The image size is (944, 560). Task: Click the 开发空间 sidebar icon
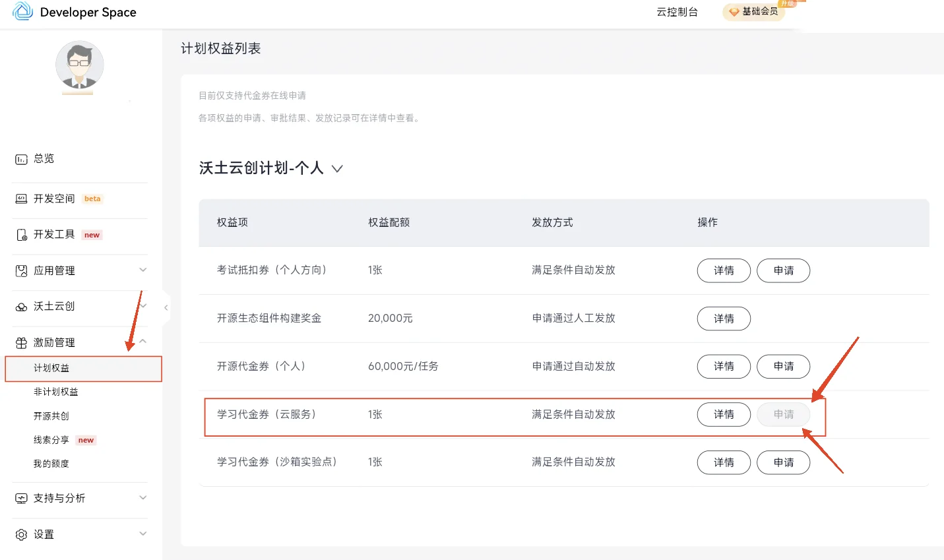21,199
